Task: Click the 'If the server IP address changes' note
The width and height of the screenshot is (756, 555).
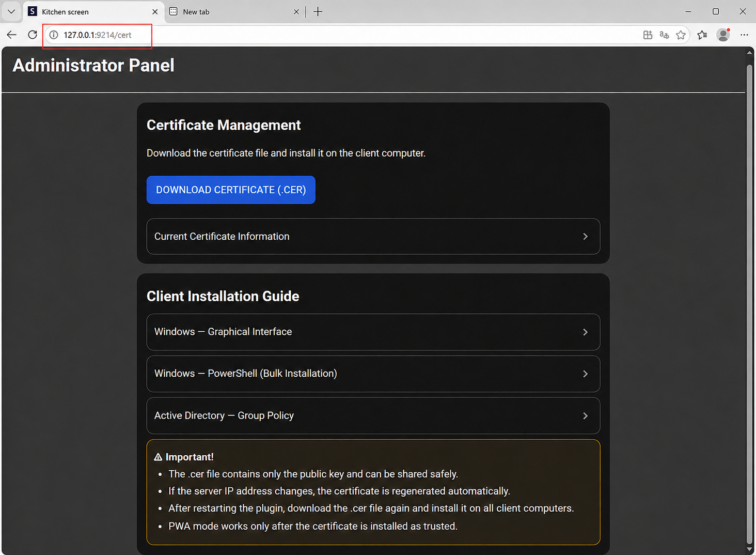Action: [x=339, y=491]
